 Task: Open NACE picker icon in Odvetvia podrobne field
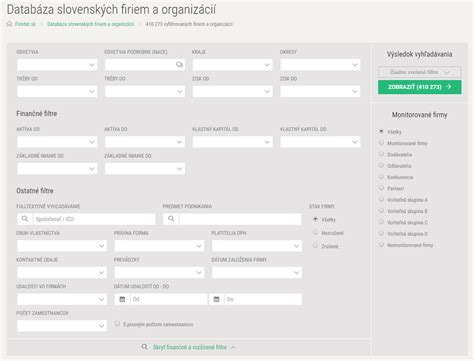(179, 65)
